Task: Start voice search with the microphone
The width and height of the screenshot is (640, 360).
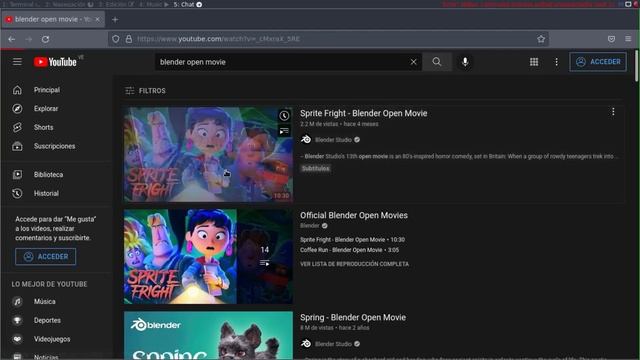Action: point(465,62)
